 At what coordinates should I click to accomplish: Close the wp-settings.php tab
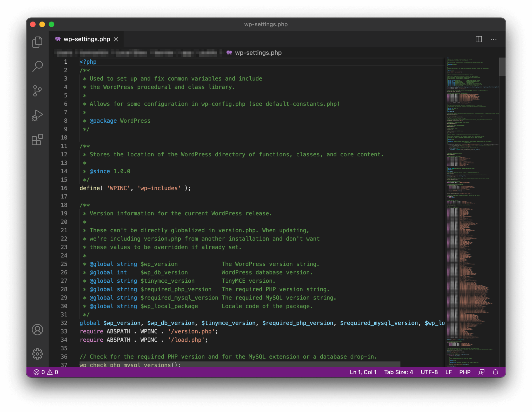[116, 39]
